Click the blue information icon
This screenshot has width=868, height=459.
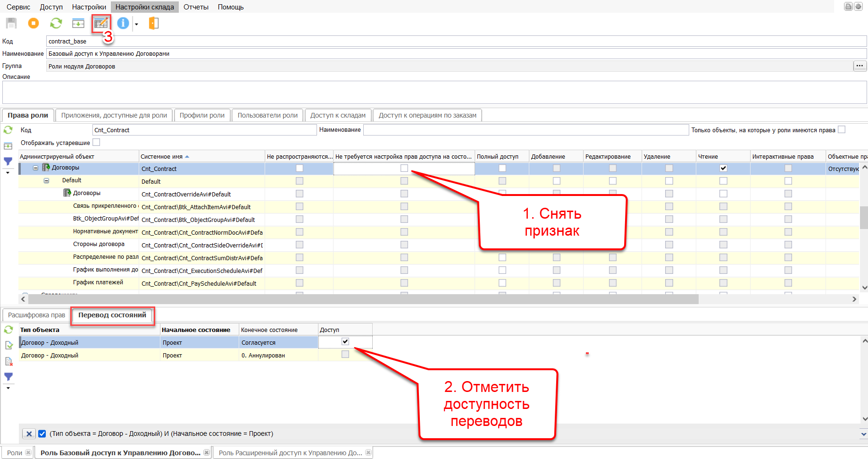pos(123,23)
